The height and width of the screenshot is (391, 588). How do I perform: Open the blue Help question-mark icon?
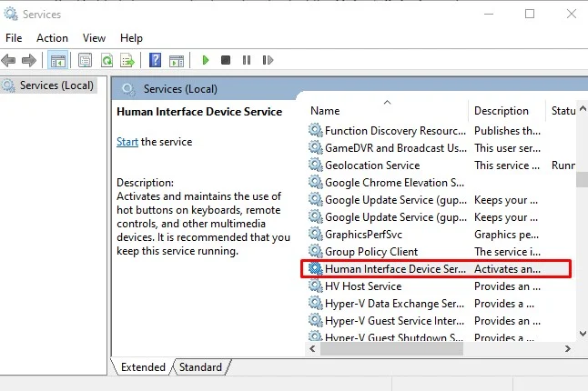(155, 60)
